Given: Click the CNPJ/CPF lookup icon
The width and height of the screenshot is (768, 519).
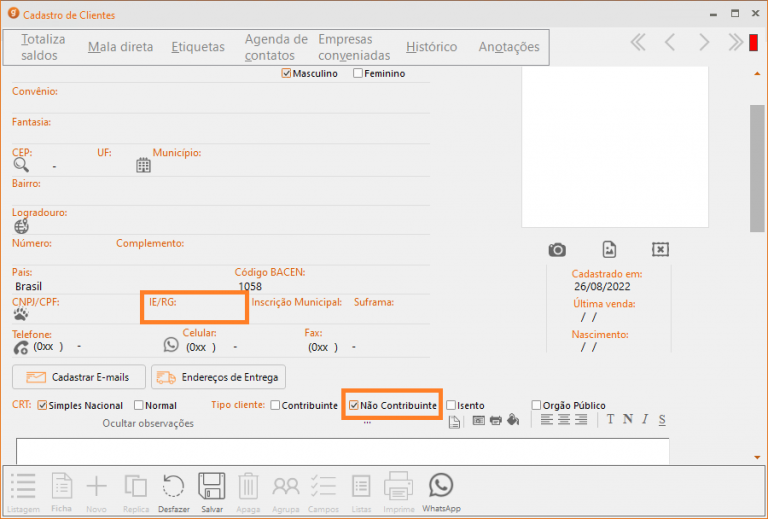Looking at the screenshot, I should point(21,314).
